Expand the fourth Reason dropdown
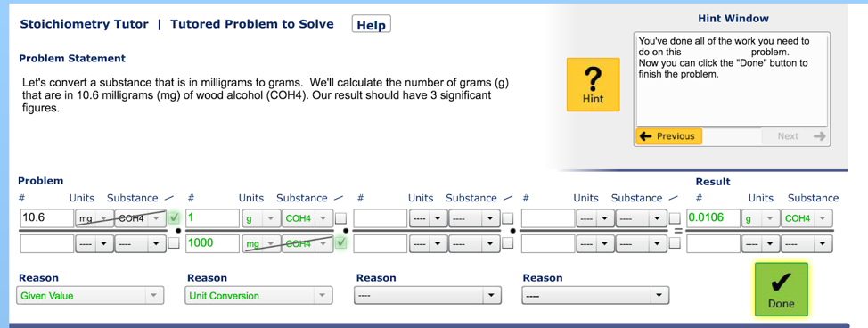Viewport: 868px width, 328px height. pos(595,296)
